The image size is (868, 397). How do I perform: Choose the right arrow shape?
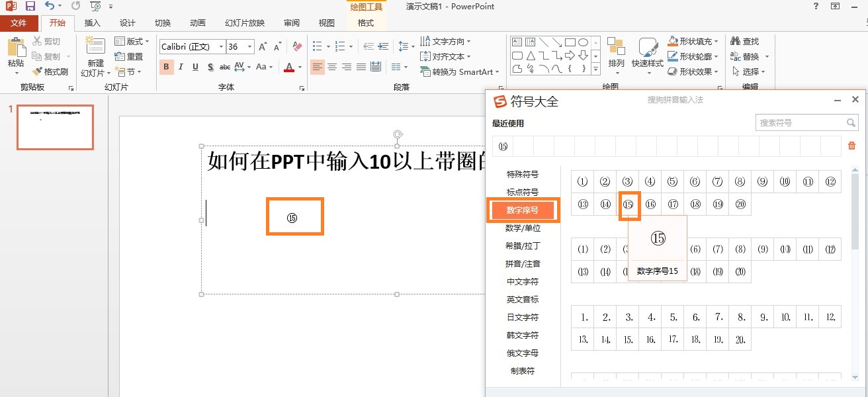[570, 56]
